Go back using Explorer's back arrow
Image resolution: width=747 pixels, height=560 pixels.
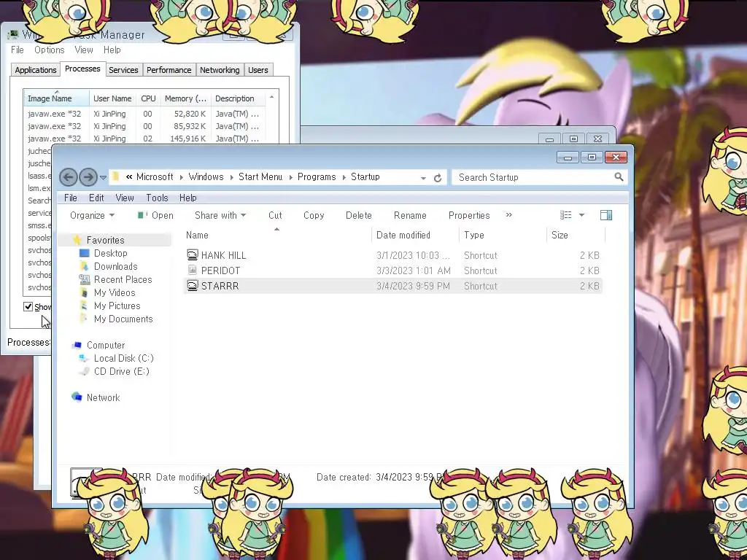[68, 177]
